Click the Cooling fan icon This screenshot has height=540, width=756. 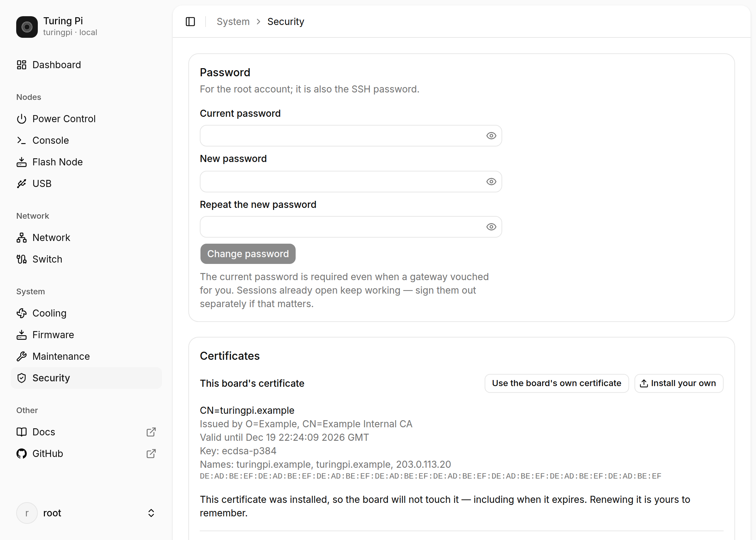coord(22,313)
